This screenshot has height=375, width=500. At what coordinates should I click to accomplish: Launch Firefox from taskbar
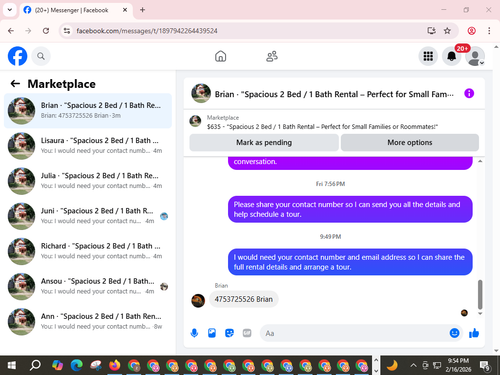[115, 366]
